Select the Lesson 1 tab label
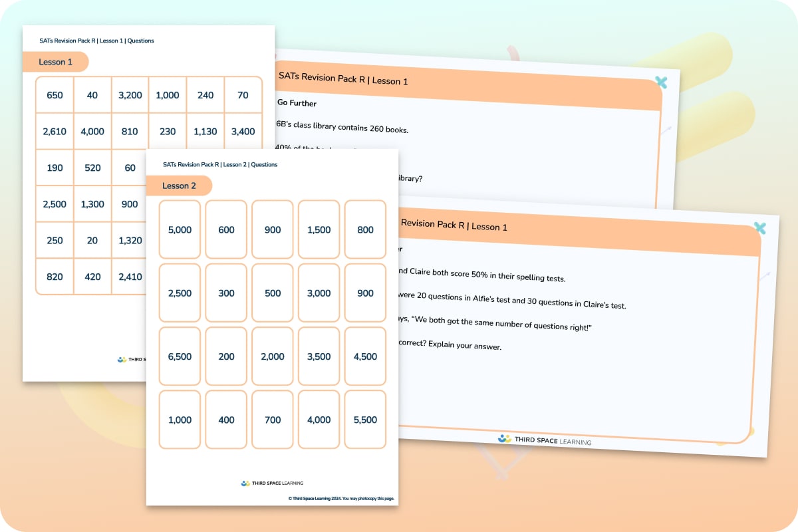Screen dimensions: 798x532 (56, 61)
